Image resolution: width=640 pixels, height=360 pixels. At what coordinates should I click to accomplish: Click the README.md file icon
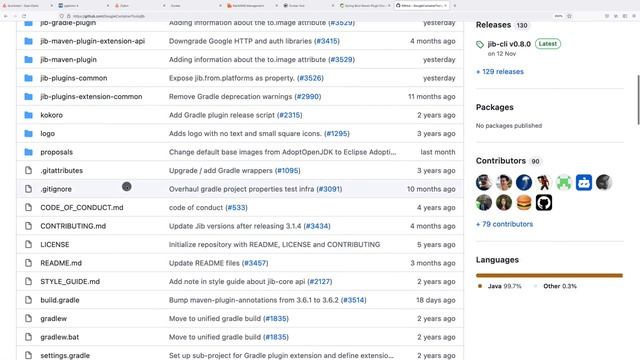(x=28, y=263)
